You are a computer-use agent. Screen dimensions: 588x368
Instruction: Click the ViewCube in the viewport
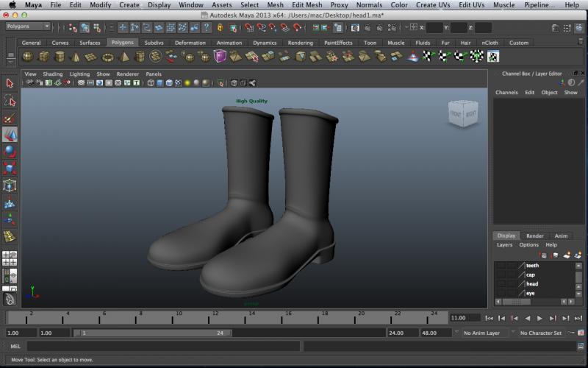(x=462, y=114)
